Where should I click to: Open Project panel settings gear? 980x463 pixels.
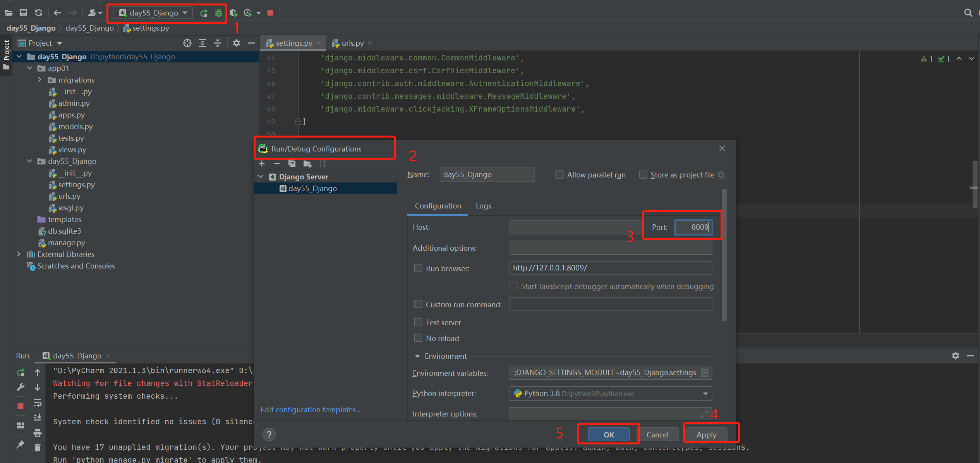[236, 43]
